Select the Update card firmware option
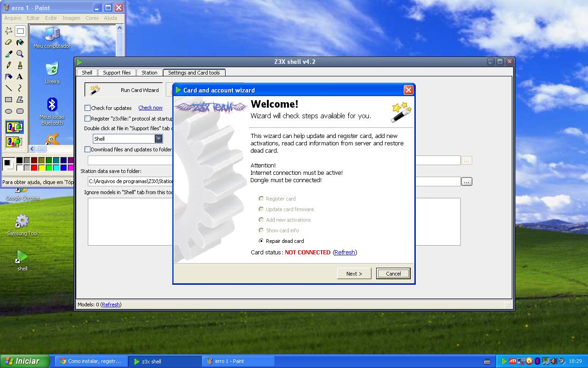The height and width of the screenshot is (368, 588). pos(261,209)
